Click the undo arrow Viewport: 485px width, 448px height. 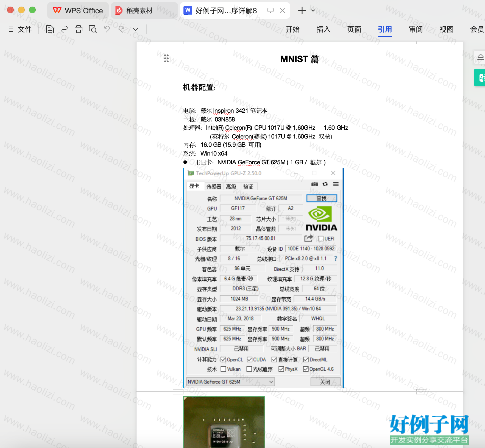click(107, 29)
